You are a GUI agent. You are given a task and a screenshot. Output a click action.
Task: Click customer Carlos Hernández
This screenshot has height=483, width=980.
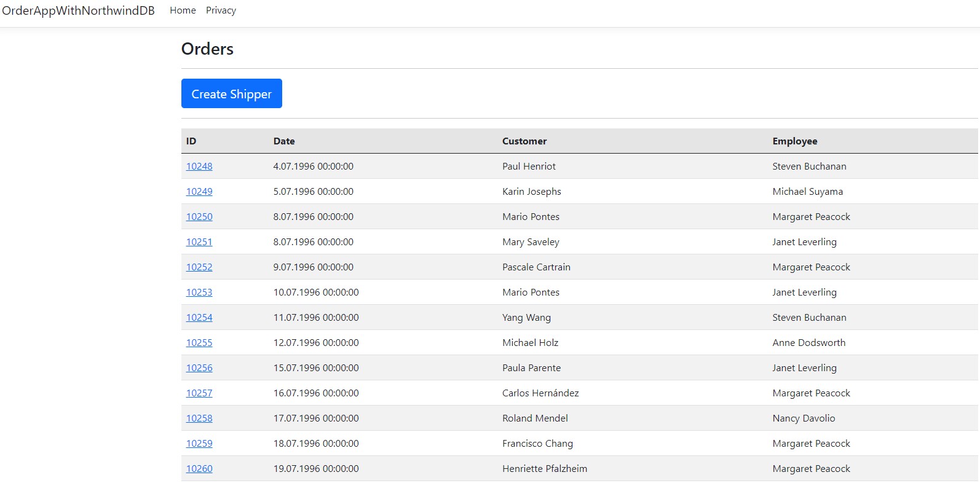(540, 393)
